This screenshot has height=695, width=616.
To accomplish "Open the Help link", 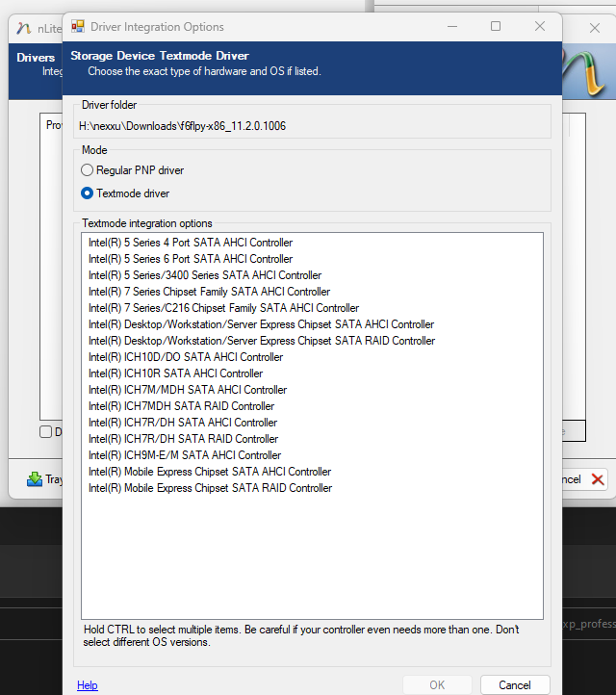I will (x=88, y=685).
